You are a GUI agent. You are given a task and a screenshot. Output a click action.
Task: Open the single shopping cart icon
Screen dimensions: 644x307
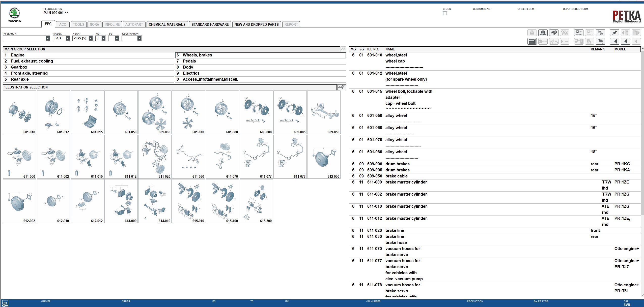pos(600,41)
